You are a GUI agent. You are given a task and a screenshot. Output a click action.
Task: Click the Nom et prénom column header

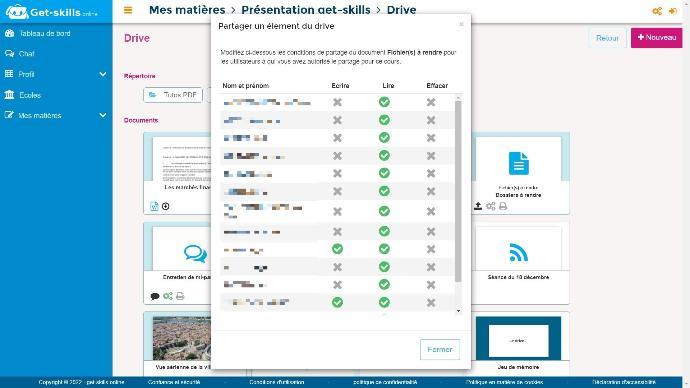point(246,86)
